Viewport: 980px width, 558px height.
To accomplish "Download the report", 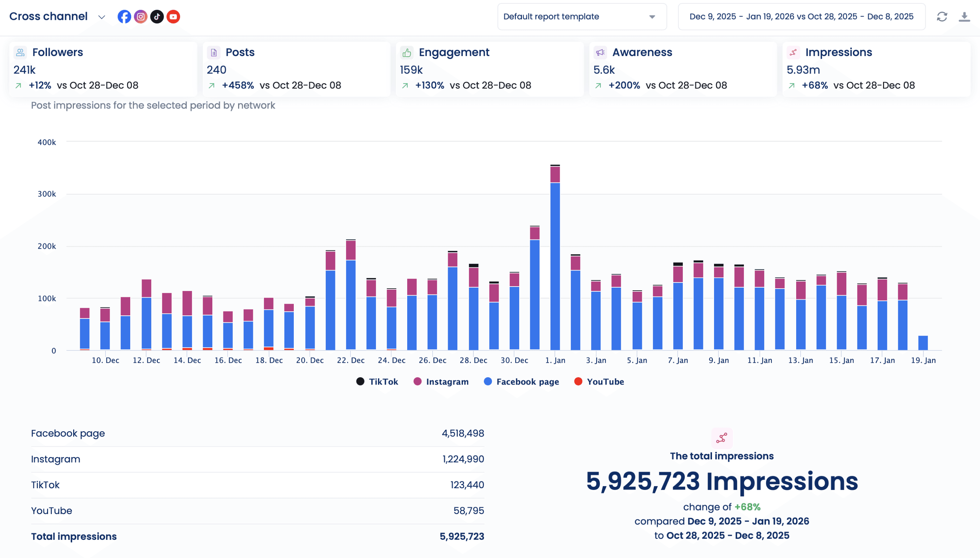I will pos(964,16).
